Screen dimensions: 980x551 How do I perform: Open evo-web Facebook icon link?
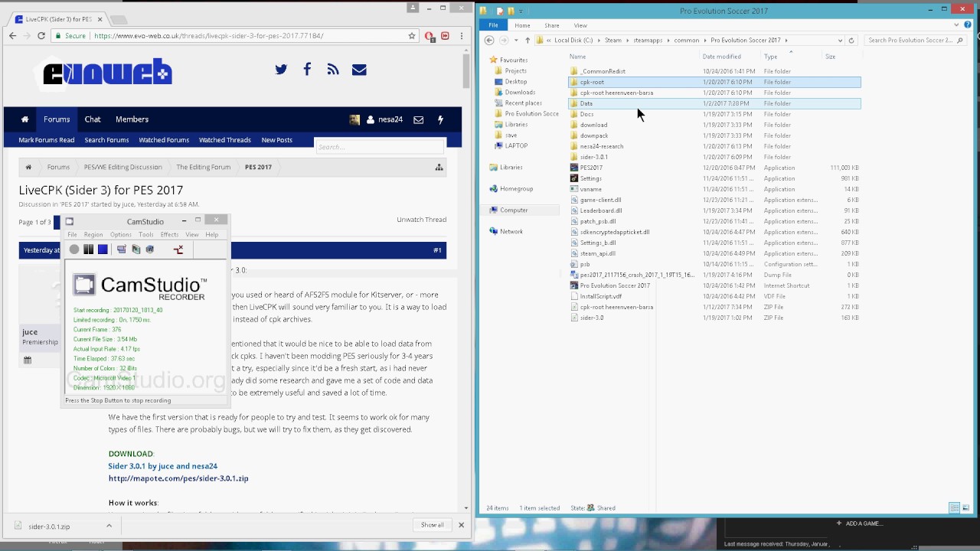click(307, 70)
